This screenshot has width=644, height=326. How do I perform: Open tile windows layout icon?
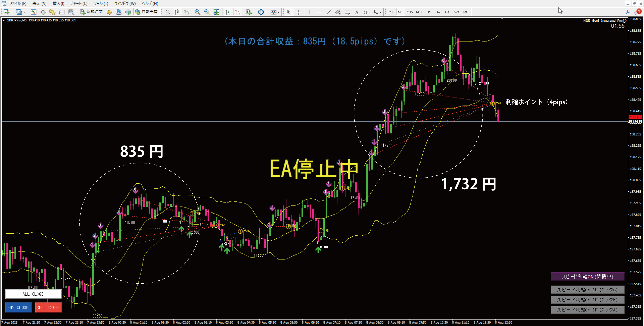216,12
